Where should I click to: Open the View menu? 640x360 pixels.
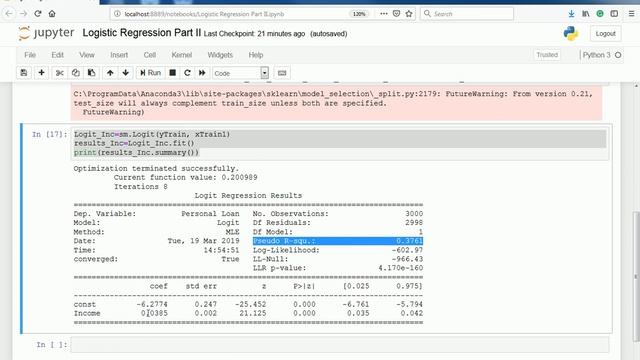pos(87,55)
